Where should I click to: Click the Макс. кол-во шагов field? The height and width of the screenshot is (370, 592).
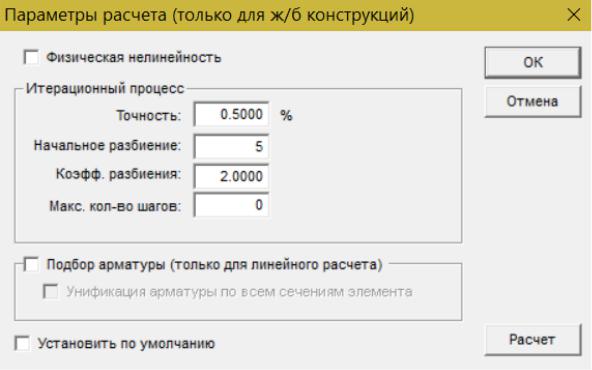[x=231, y=205]
